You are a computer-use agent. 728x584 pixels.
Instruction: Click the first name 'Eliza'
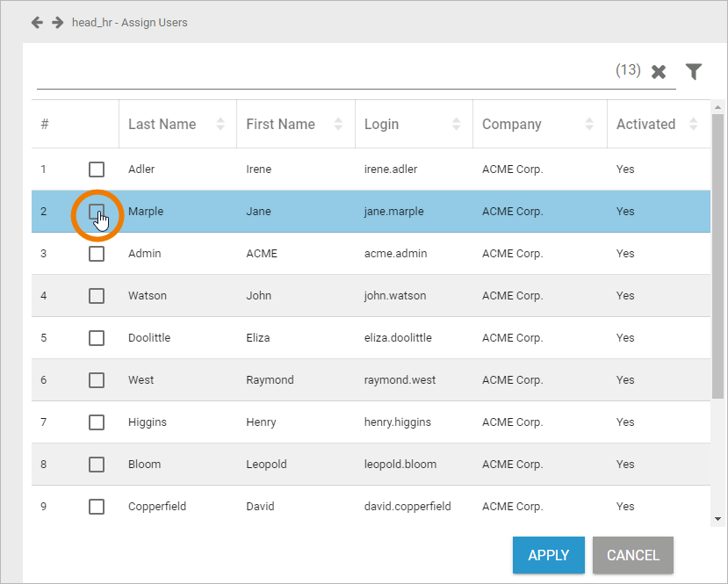coord(257,337)
